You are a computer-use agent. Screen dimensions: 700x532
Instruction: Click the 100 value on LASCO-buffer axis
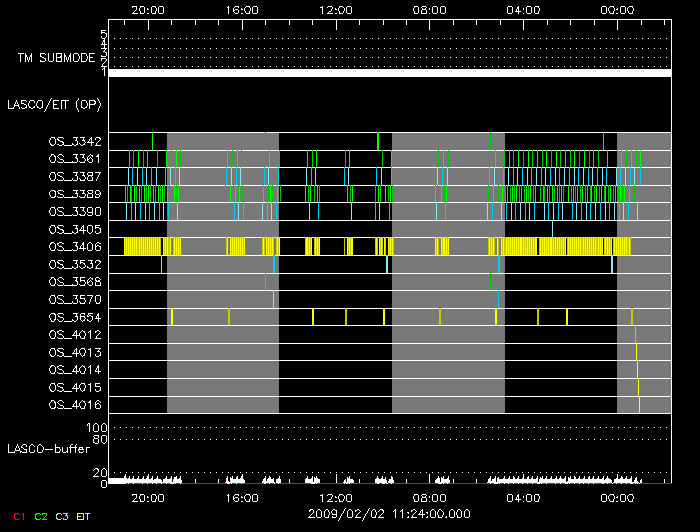98,428
